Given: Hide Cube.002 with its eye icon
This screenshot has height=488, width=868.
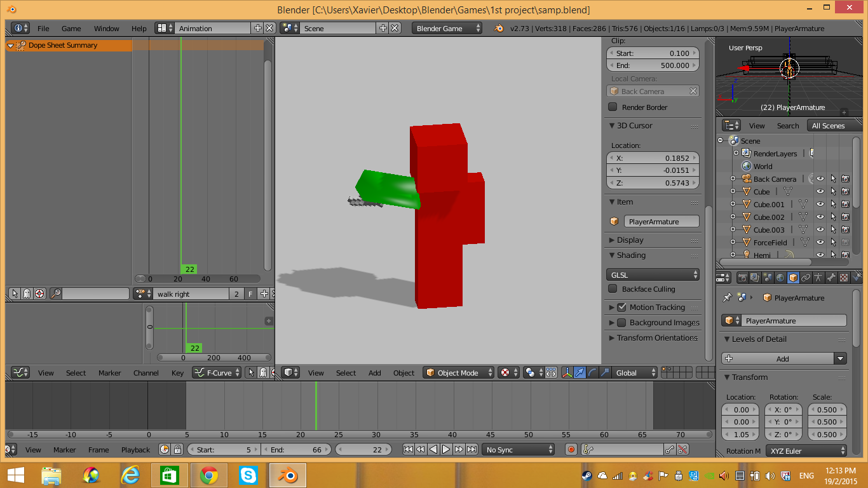Looking at the screenshot, I should [x=820, y=217].
